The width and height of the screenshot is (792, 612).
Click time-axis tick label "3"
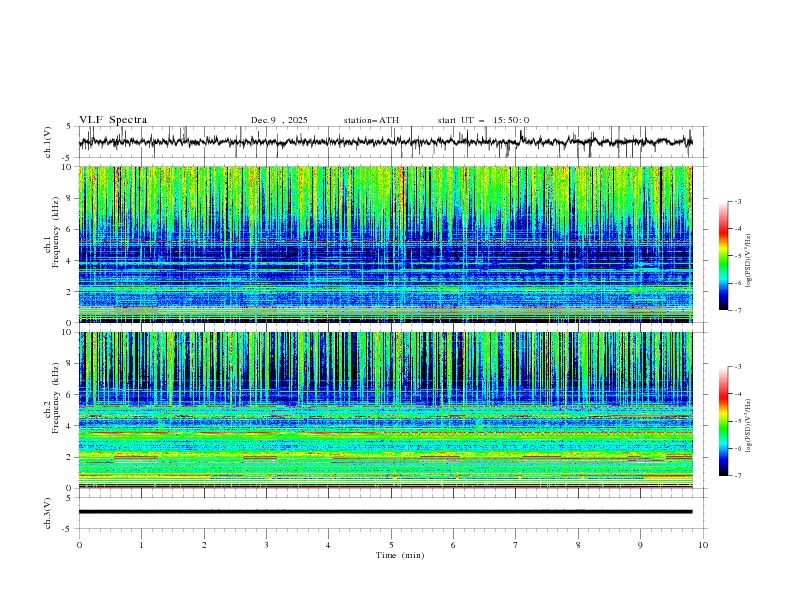point(266,545)
